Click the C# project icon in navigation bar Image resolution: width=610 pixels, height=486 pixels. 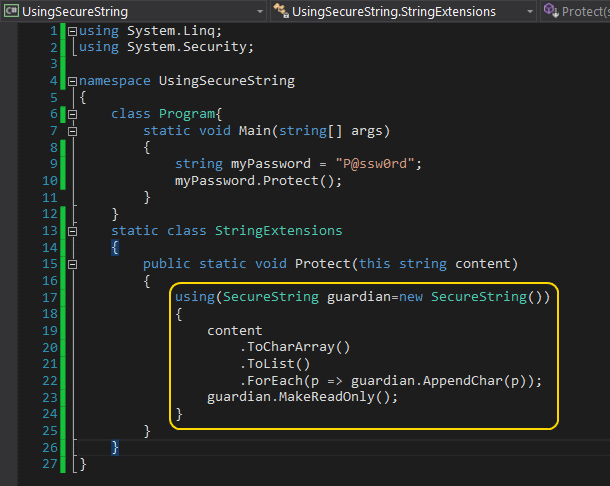[11, 11]
